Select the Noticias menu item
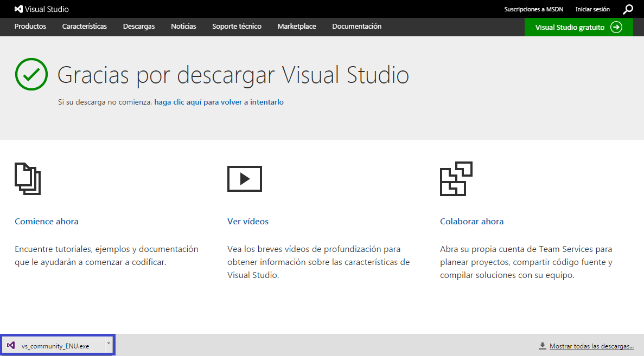Image resolution: width=644 pixels, height=356 pixels. [x=183, y=26]
